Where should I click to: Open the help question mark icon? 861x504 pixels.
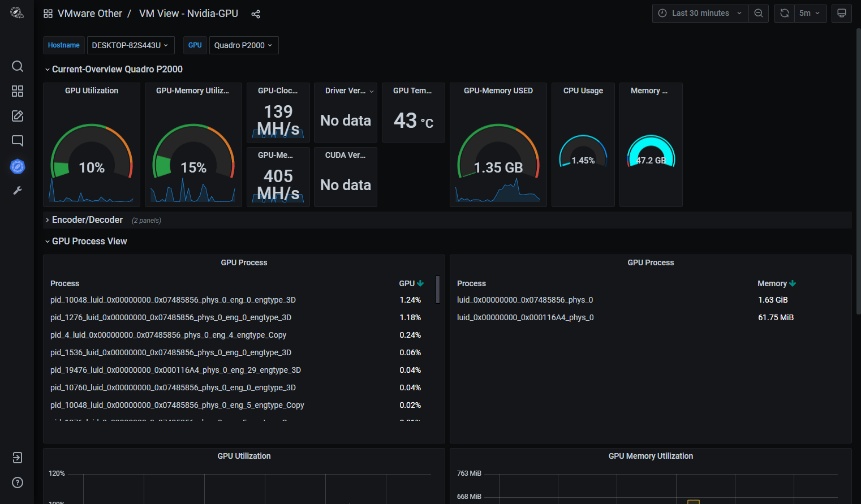[x=18, y=483]
